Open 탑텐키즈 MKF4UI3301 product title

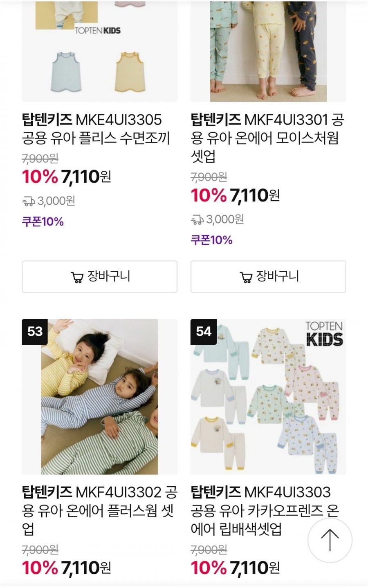(x=267, y=138)
